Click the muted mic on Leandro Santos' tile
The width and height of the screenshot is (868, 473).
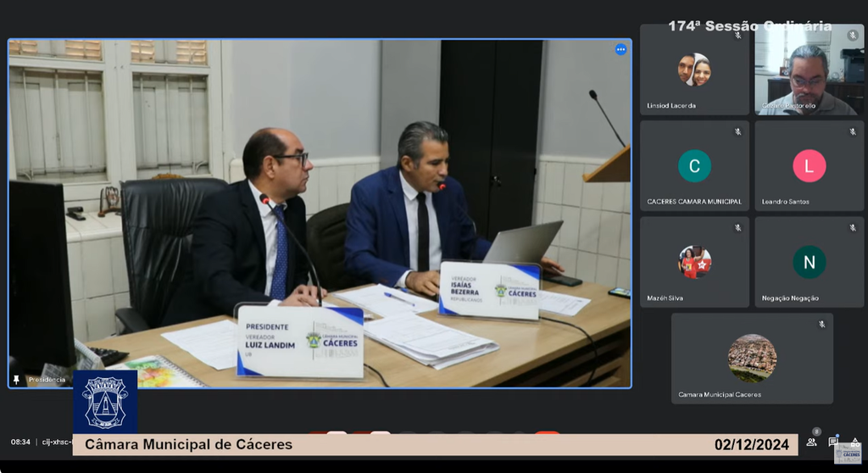tap(853, 132)
